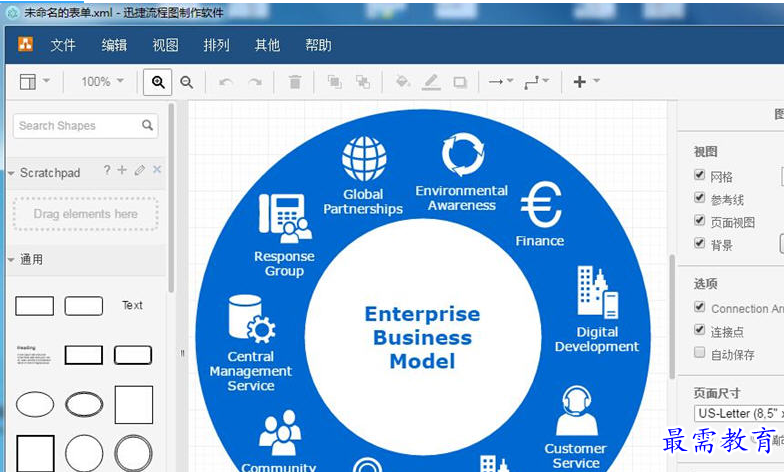Click the send to back icon

(363, 82)
